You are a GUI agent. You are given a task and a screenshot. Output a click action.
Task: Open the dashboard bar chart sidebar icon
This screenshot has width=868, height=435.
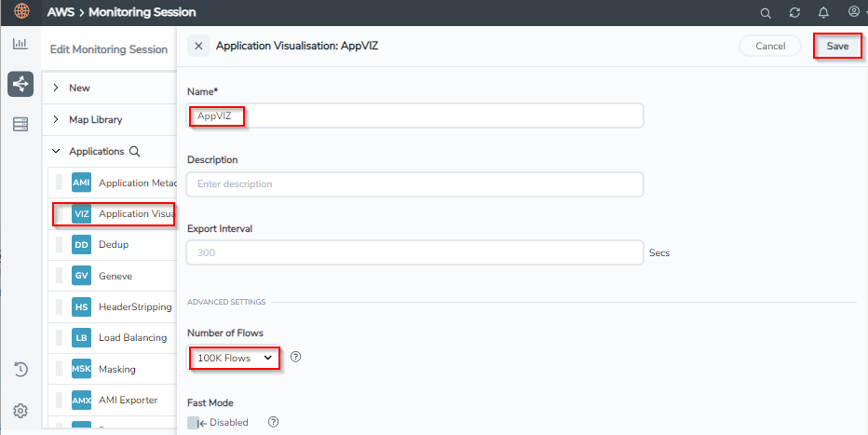click(x=20, y=43)
